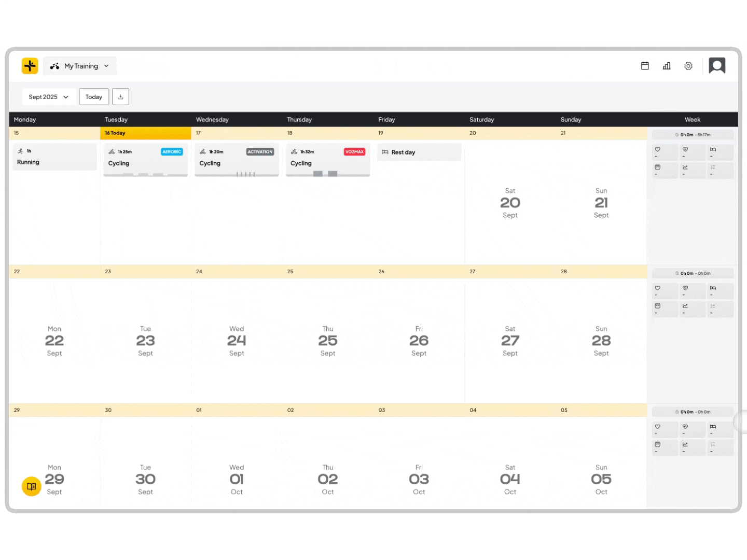Click first week's 0h 0m duration summary
This screenshot has width=747, height=560.
[693, 135]
